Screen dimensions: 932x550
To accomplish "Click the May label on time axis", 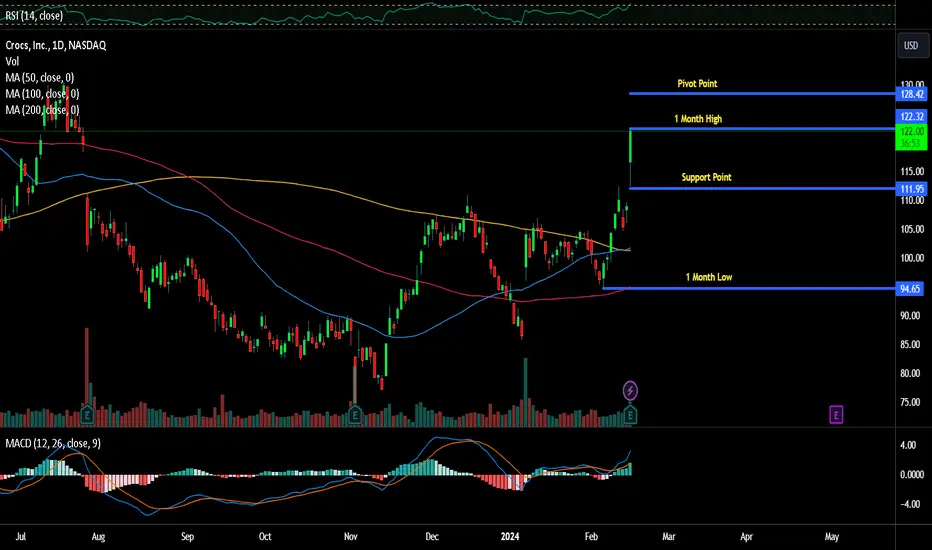I will (832, 536).
